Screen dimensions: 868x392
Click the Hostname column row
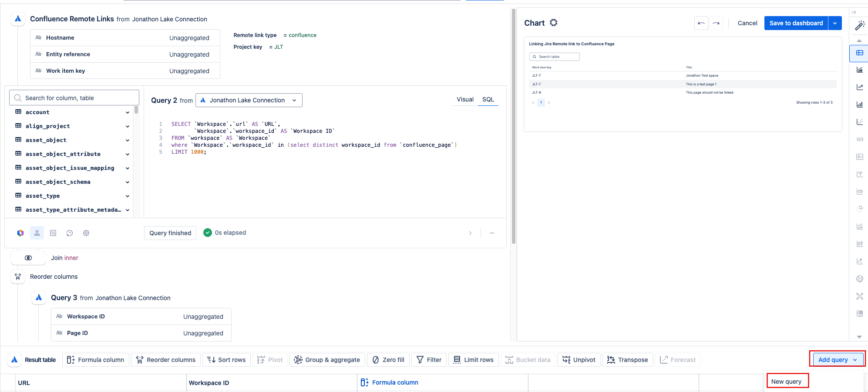click(x=125, y=38)
